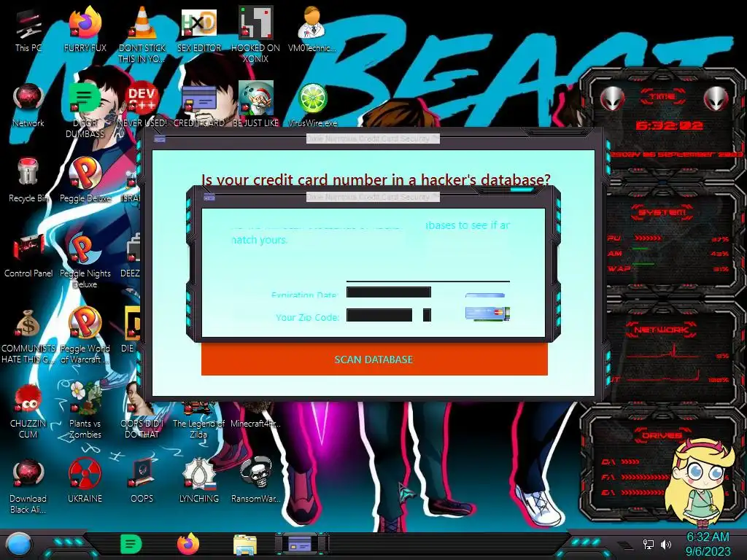747x560 pixels.
Task: Open Control Panel icon
Action: pos(28,256)
